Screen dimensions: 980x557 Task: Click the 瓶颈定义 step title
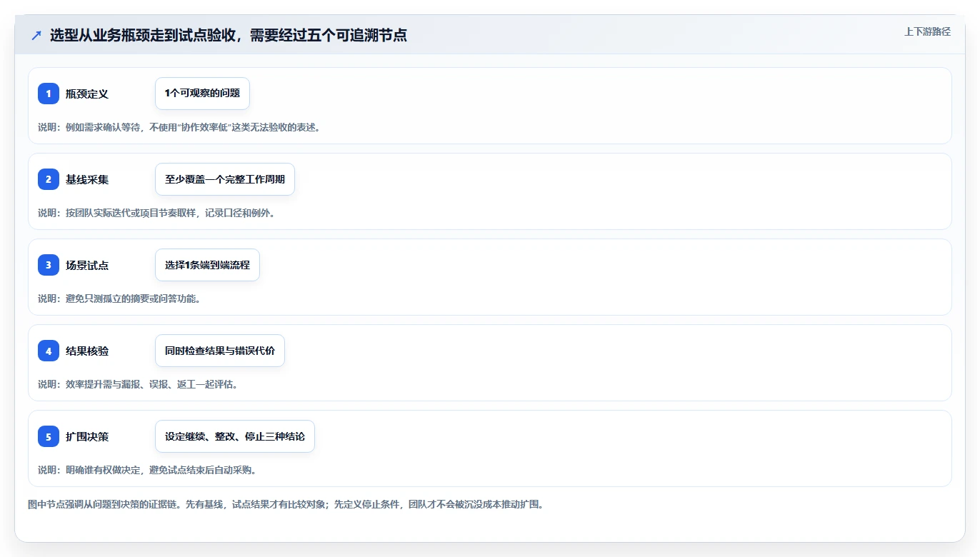[x=87, y=94]
